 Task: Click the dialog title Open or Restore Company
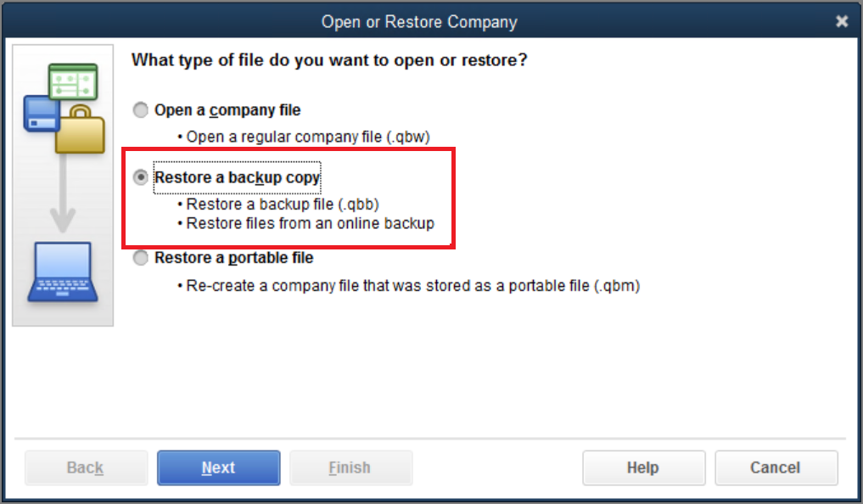coord(419,22)
